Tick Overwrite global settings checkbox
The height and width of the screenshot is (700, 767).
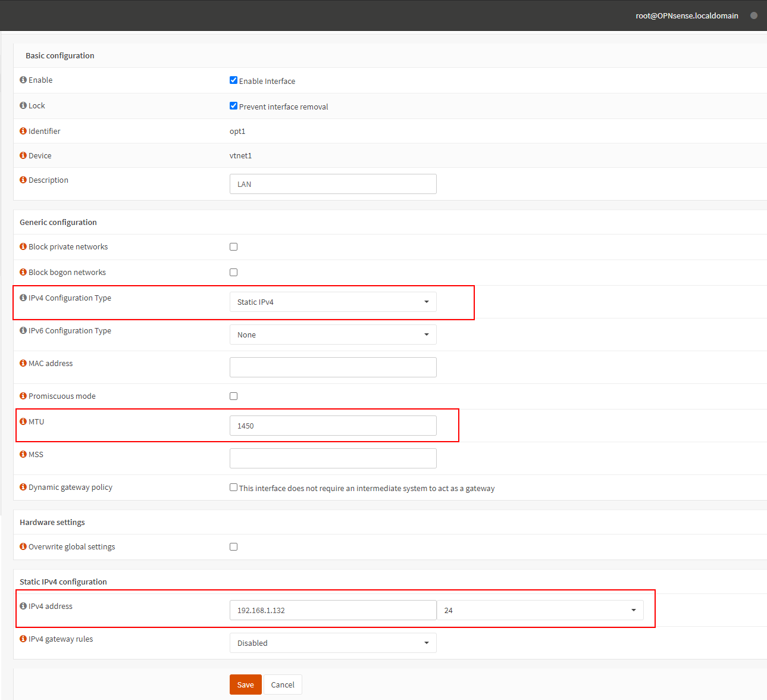(233, 546)
